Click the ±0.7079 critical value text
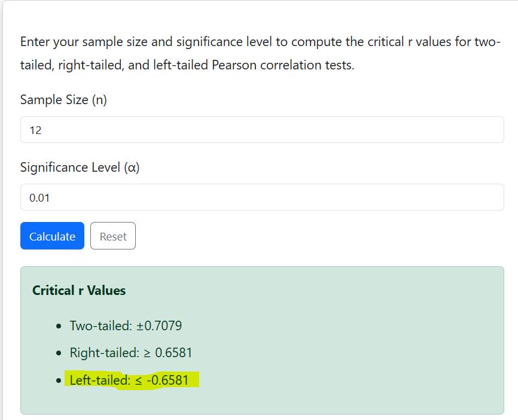Viewport: 518px width, 420px height. point(158,325)
